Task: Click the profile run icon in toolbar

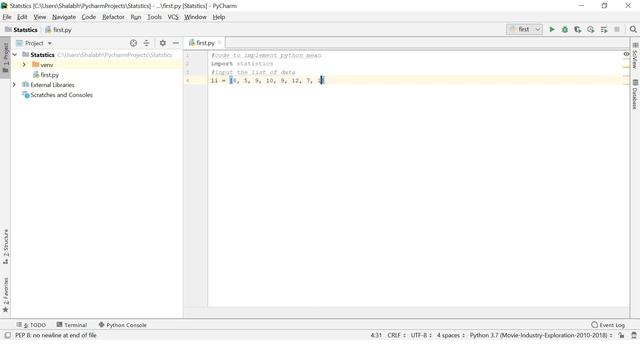Action: click(x=591, y=29)
